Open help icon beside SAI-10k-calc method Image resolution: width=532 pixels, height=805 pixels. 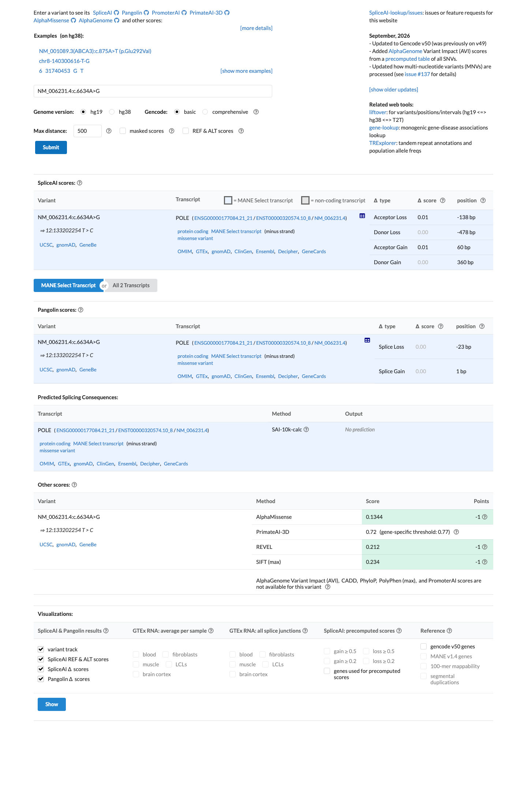[306, 430]
